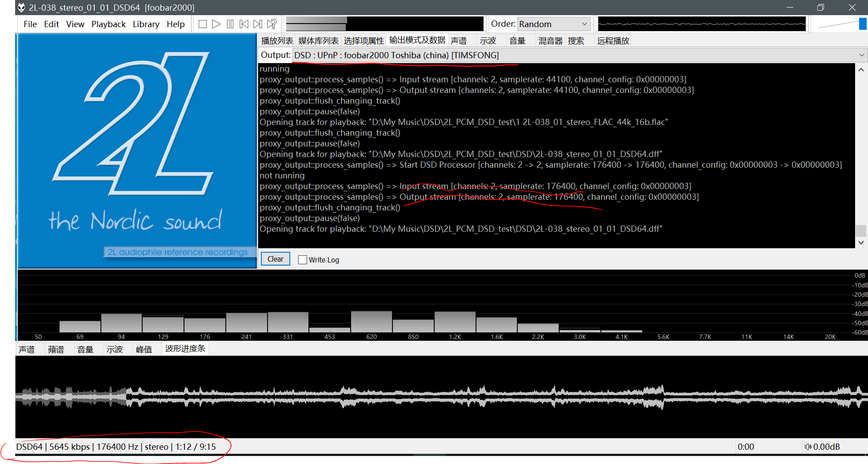Screen dimensions: 868x464
Task: Click the seek bar in the toolbar
Action: (385, 24)
